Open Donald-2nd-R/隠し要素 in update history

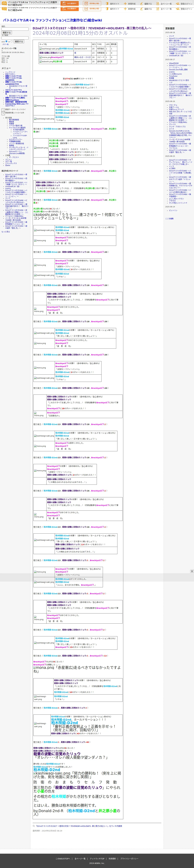(178, 69)
